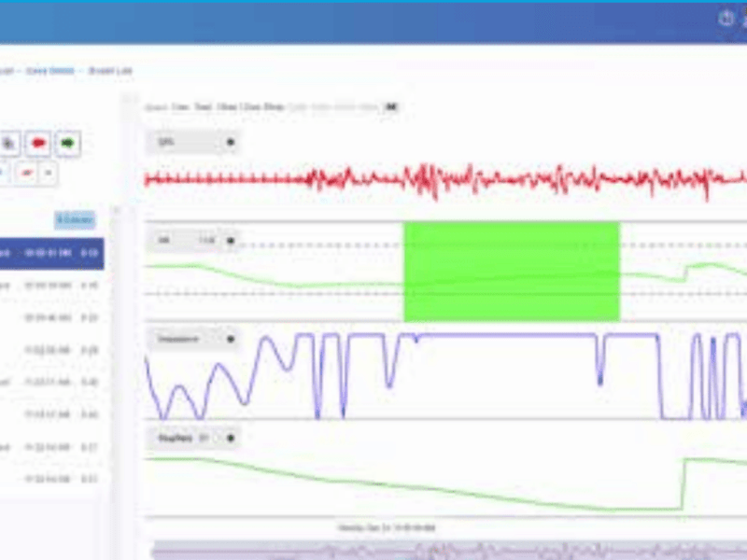The height and width of the screenshot is (560, 747).
Task: Toggle the dot on the Resp/SpO2 channel label
Action: click(231, 438)
